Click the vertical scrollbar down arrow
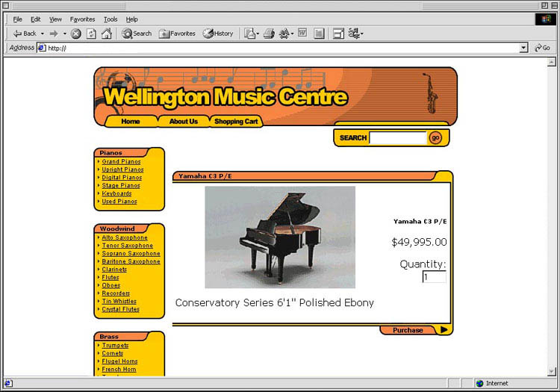 click(x=552, y=371)
